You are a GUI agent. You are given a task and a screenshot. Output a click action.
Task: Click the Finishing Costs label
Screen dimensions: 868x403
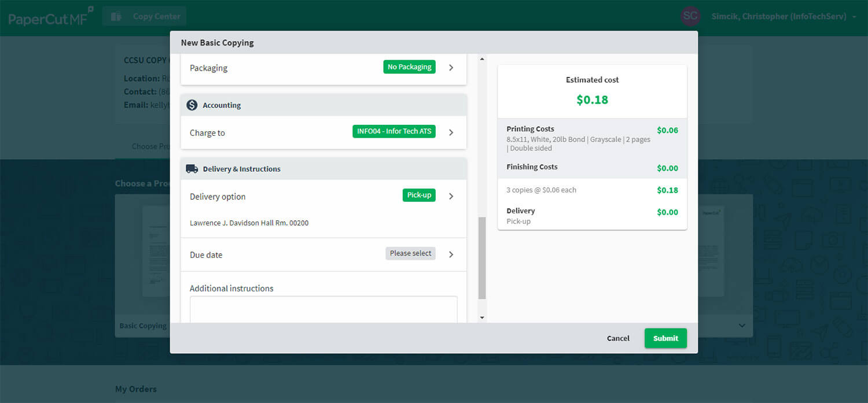click(532, 167)
